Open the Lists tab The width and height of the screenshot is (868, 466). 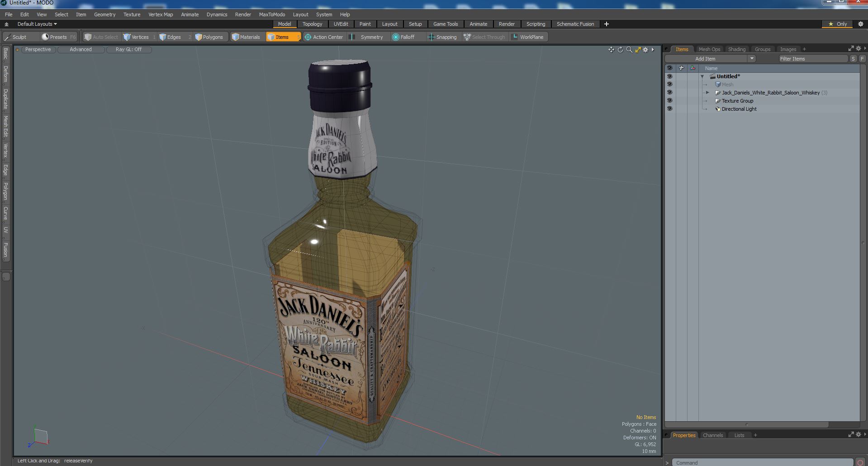pyautogui.click(x=739, y=435)
